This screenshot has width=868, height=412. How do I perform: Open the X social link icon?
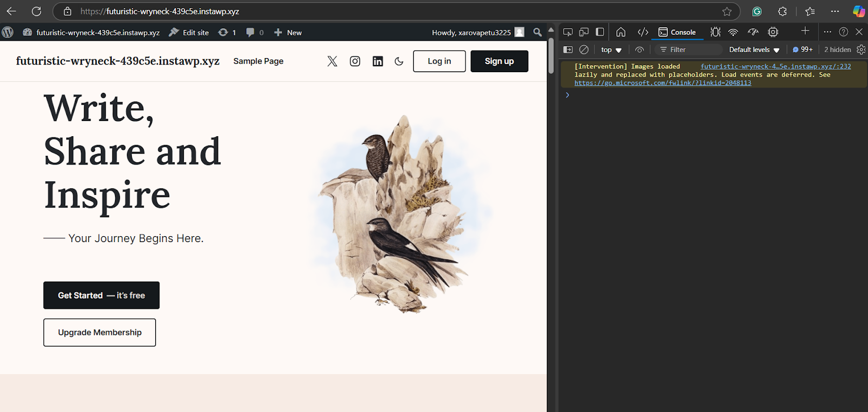click(332, 61)
